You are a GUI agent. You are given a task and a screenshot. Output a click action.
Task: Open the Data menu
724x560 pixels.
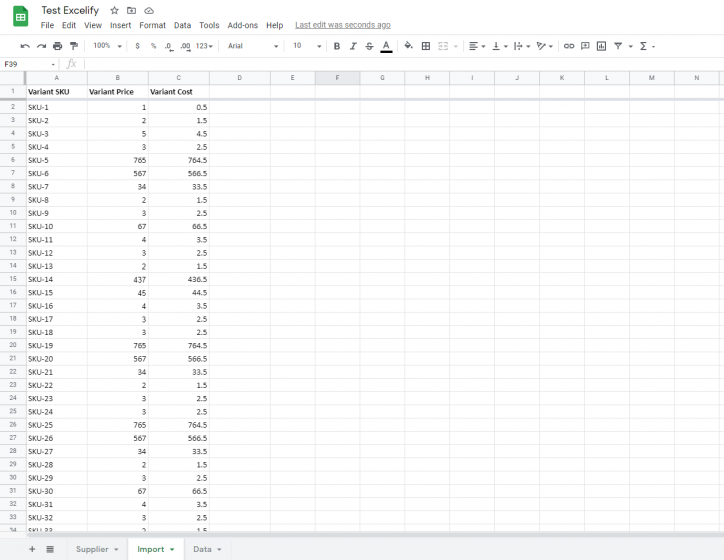(x=182, y=25)
